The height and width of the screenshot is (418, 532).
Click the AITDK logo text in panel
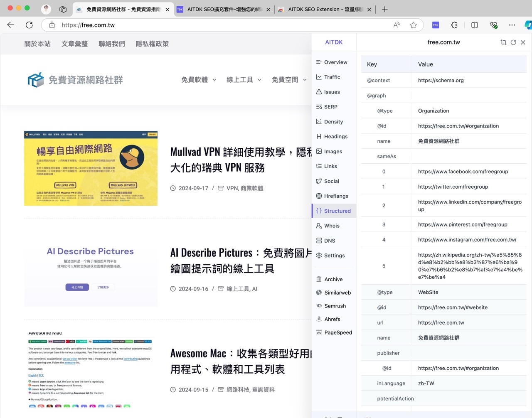(334, 42)
